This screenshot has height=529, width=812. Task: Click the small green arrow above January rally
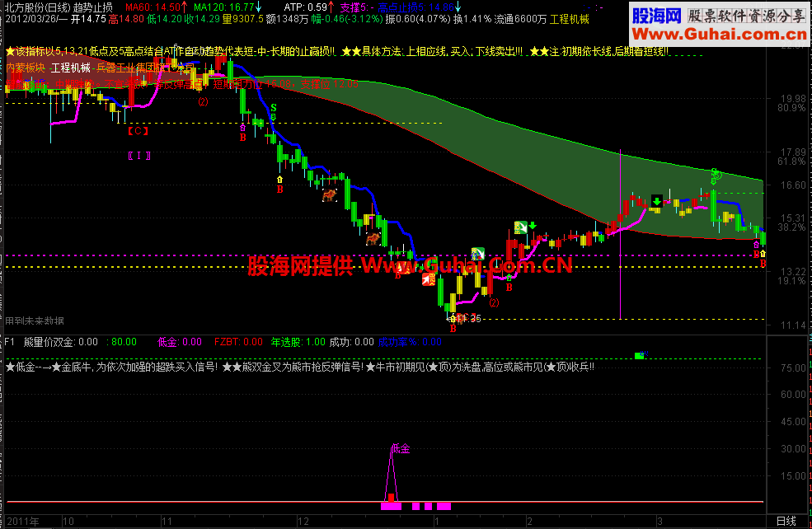click(533, 226)
